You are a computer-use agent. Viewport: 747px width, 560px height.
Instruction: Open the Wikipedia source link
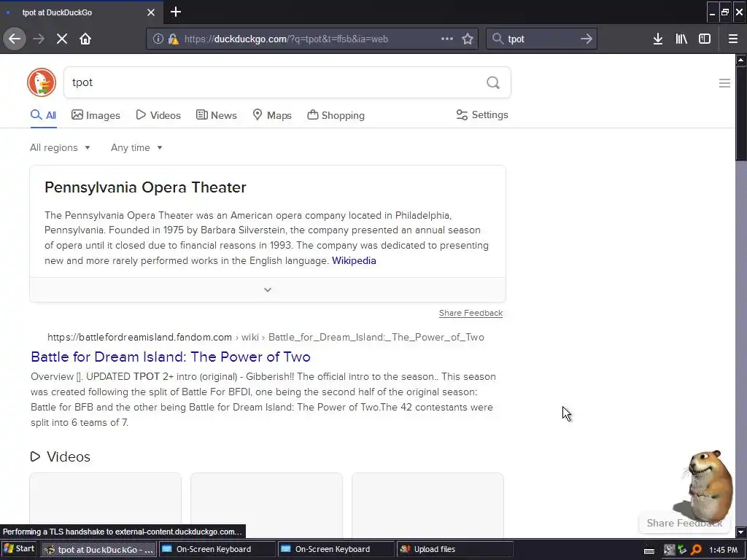(354, 260)
